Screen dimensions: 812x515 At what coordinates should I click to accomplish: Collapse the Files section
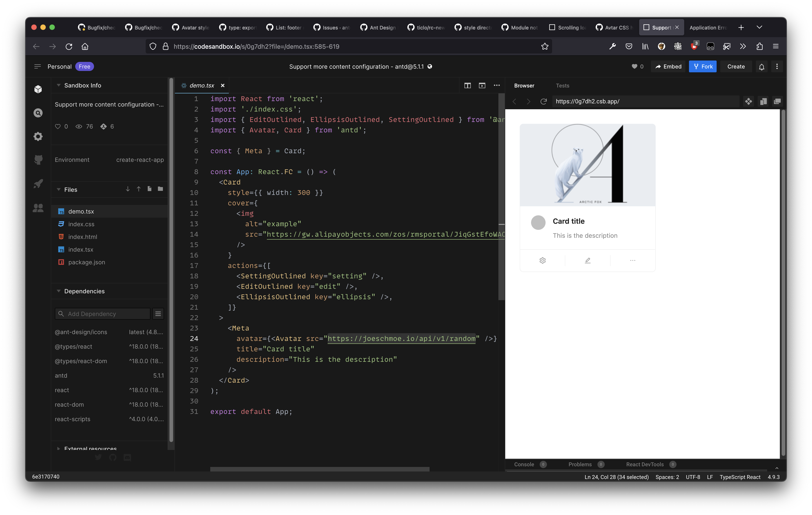(58, 189)
